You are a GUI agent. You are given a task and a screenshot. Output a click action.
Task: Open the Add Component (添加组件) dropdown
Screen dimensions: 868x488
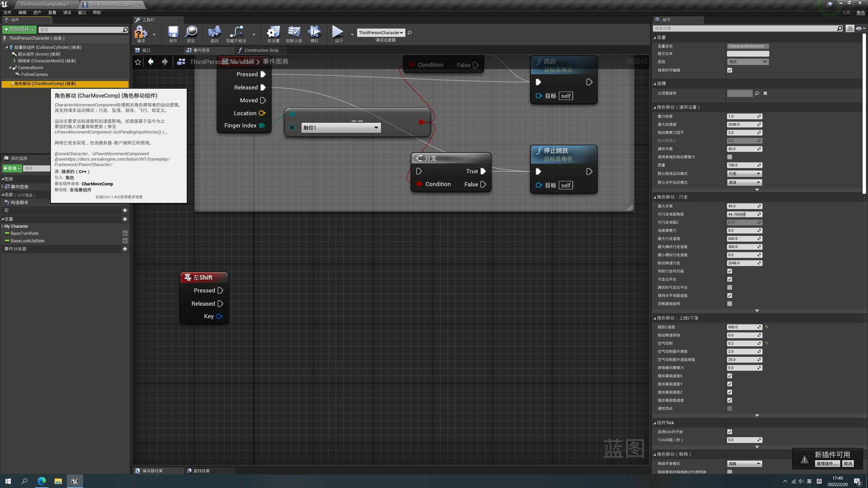click(19, 29)
